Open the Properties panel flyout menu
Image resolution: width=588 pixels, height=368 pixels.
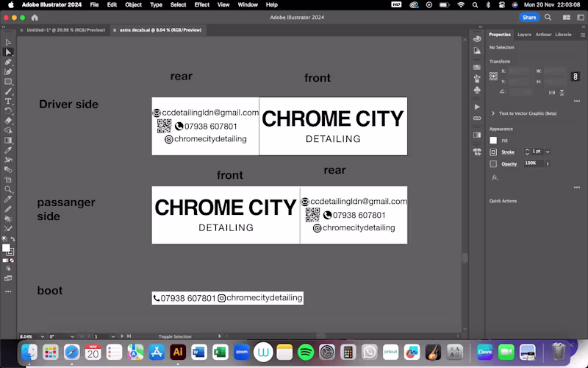coord(583,35)
